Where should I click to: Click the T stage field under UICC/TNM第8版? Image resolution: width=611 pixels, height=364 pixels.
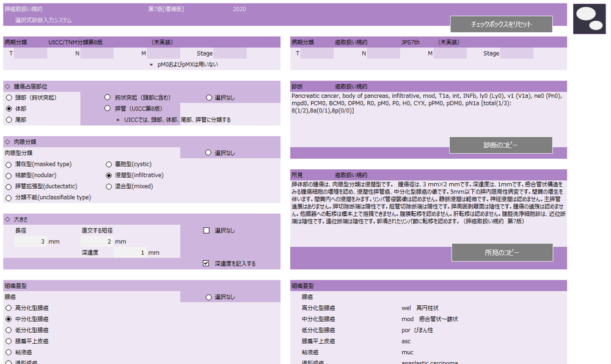32,53
